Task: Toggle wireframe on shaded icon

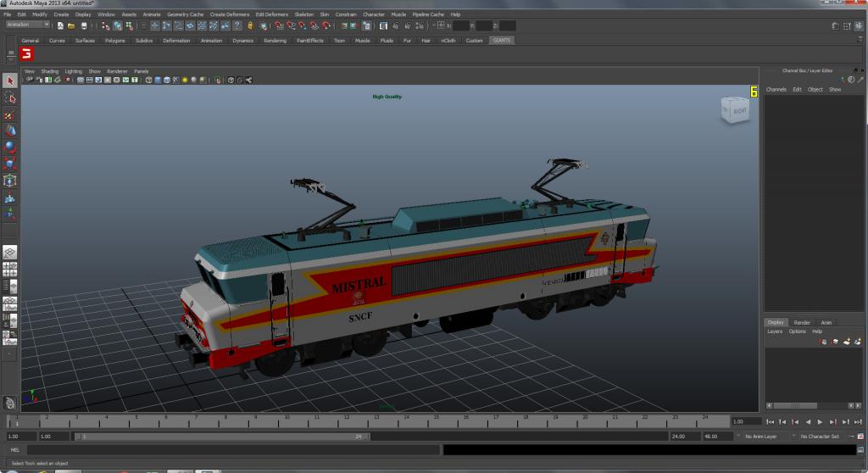Action: pyautogui.click(x=167, y=81)
